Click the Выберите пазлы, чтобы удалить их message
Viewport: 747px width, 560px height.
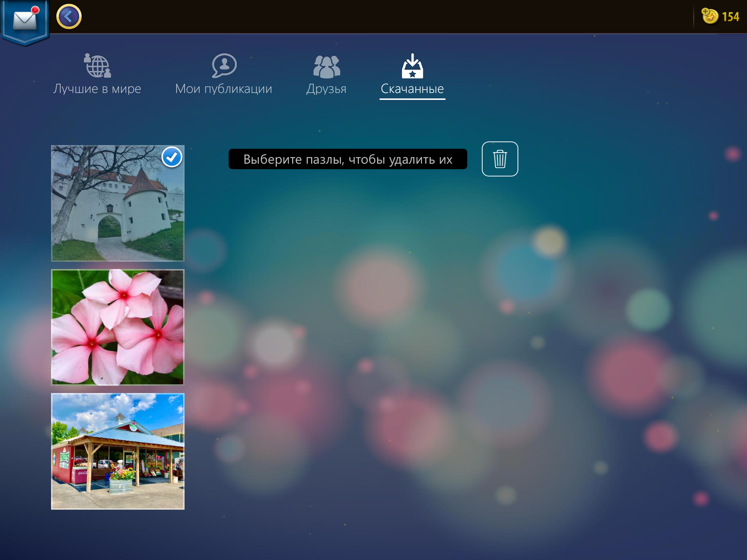click(348, 159)
